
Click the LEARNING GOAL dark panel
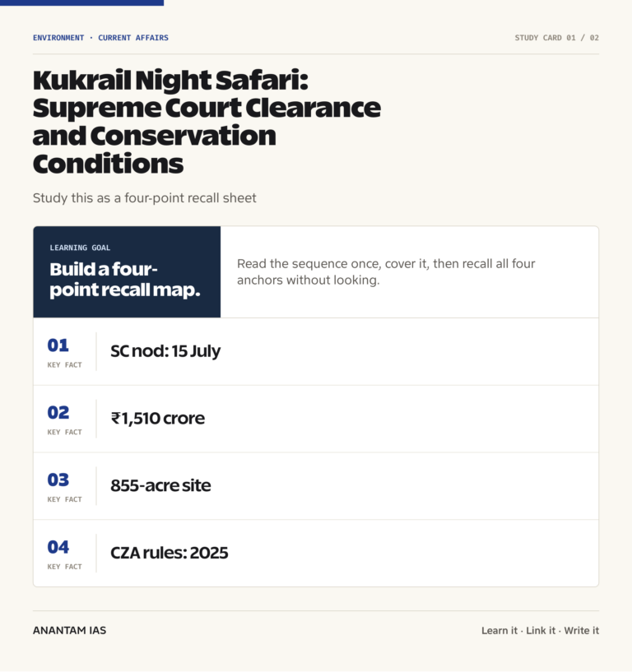pos(127,271)
